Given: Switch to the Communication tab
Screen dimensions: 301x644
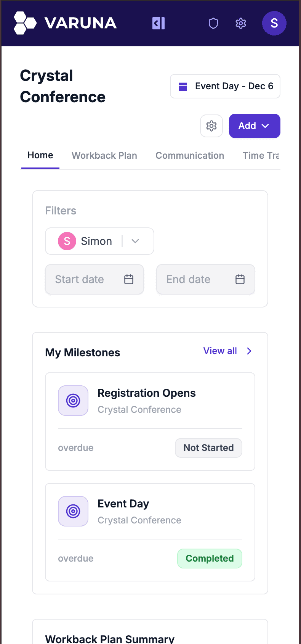Looking at the screenshot, I should [x=190, y=156].
